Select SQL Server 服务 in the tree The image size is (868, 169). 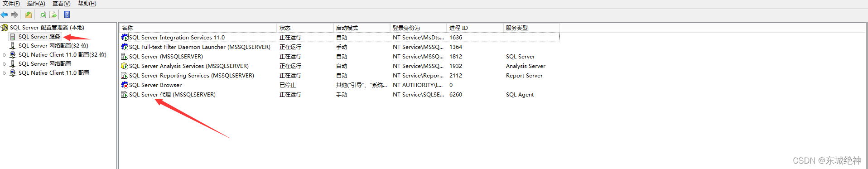[x=39, y=37]
